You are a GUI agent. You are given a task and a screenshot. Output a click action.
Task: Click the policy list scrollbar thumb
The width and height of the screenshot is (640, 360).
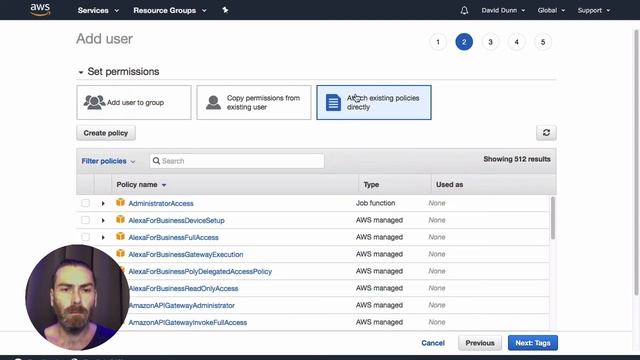pos(553,218)
